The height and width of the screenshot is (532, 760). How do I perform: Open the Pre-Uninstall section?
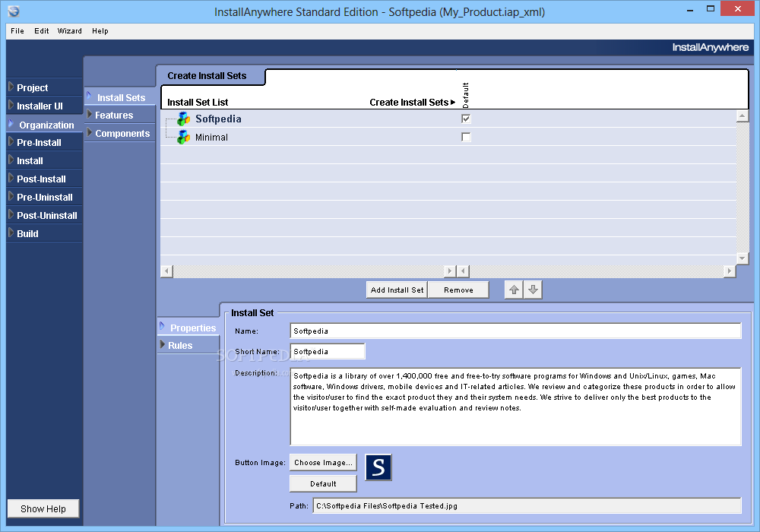click(x=45, y=197)
